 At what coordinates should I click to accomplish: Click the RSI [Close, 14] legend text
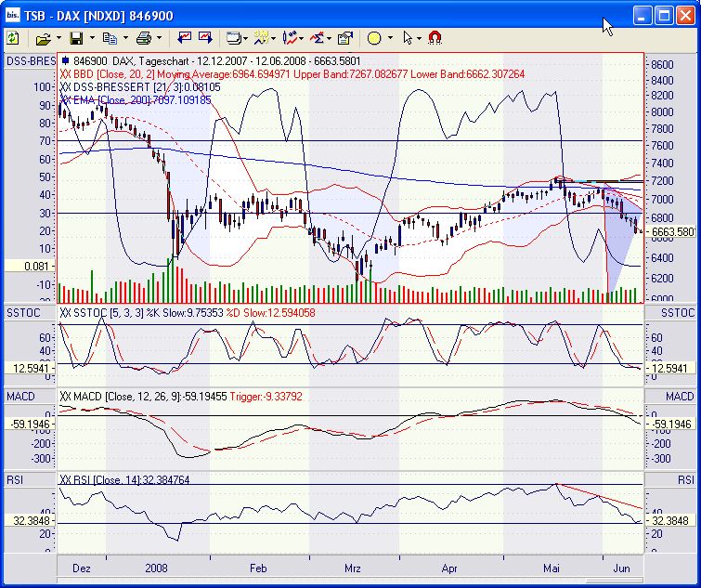124,480
